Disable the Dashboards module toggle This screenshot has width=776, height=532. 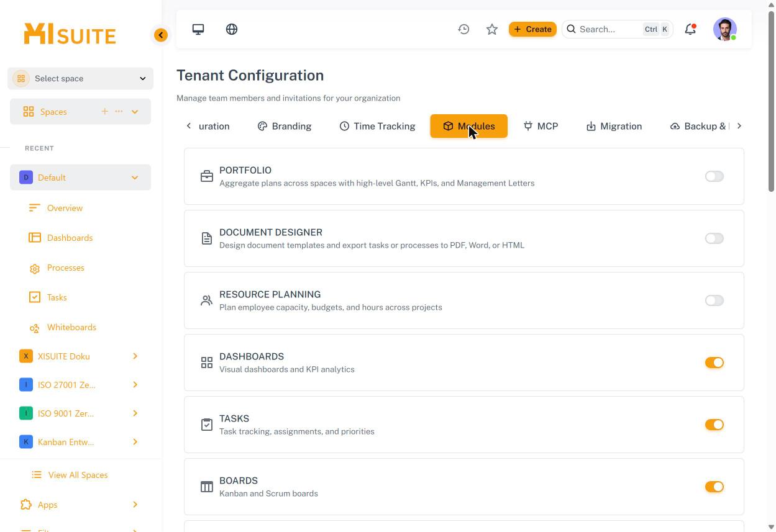(x=714, y=363)
